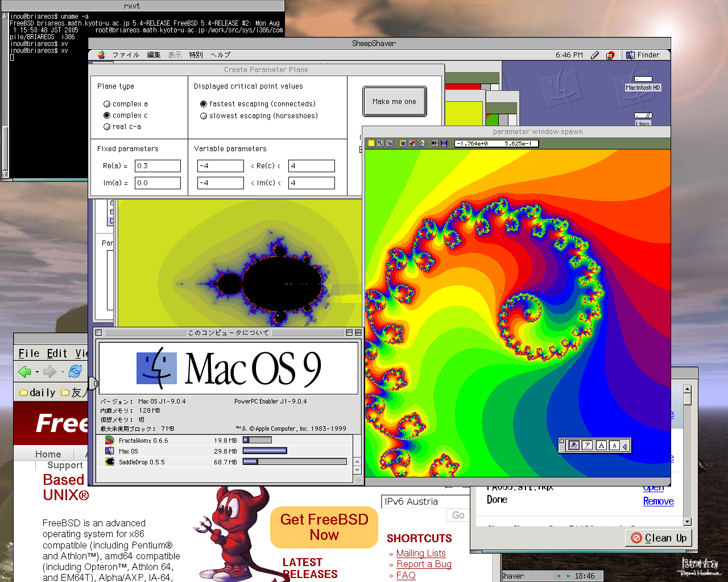Open the Apple menu icon
The width and height of the screenshot is (728, 582).
click(101, 55)
